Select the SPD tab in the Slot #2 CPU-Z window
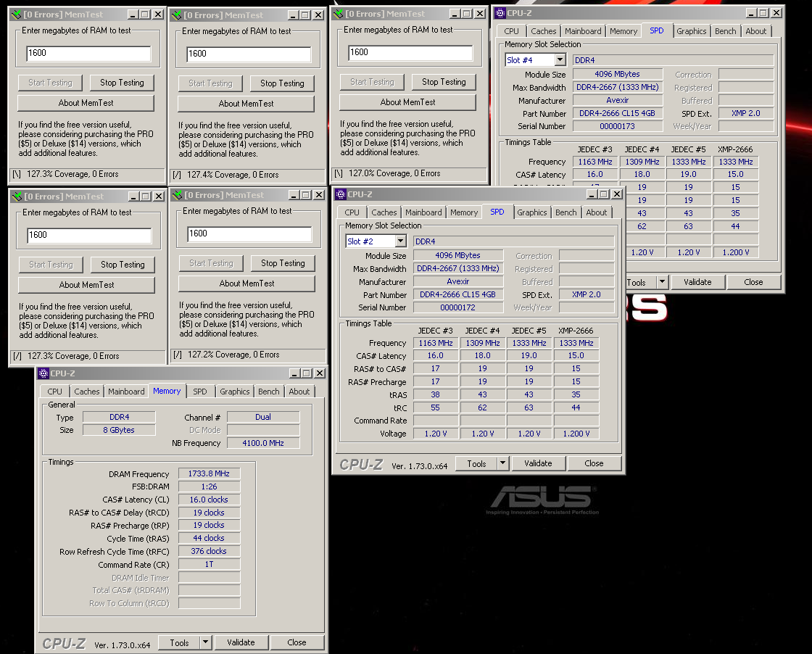Image resolution: width=812 pixels, height=654 pixels. (x=497, y=211)
